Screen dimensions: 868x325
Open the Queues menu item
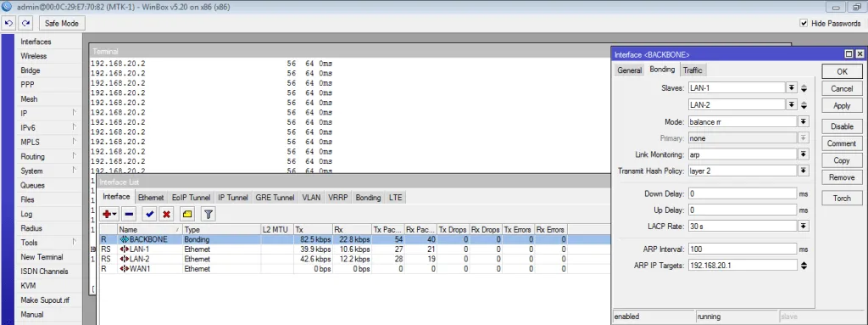pyautogui.click(x=33, y=185)
